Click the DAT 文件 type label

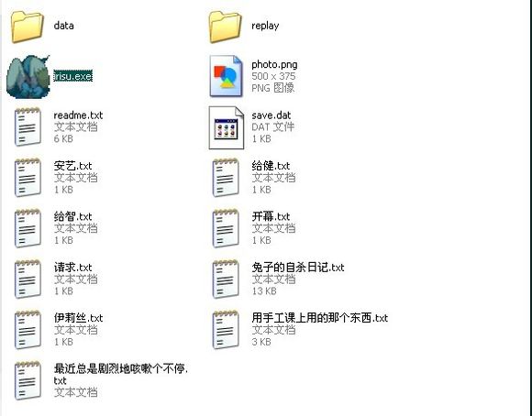[x=272, y=127]
